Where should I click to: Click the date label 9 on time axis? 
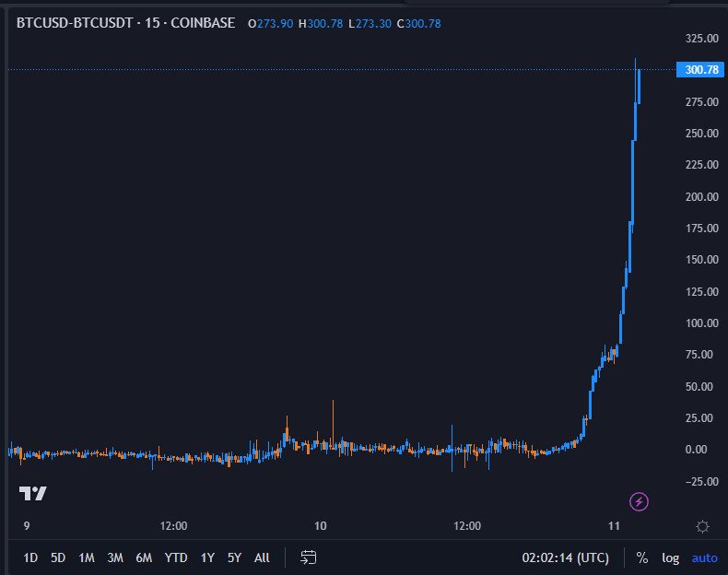point(27,526)
